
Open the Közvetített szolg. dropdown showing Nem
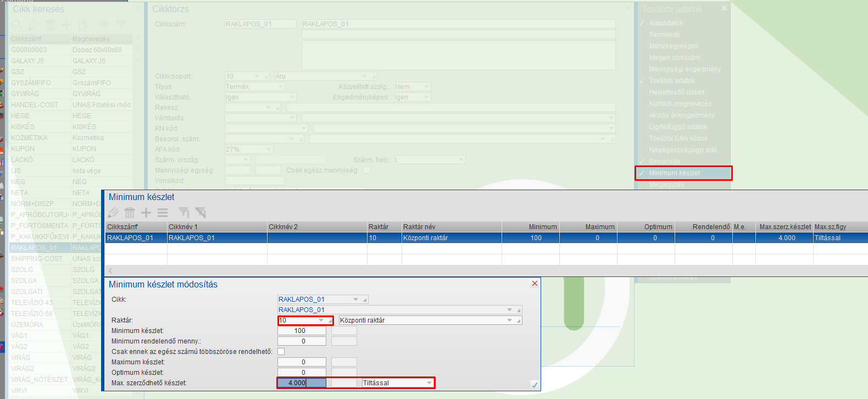(x=426, y=87)
